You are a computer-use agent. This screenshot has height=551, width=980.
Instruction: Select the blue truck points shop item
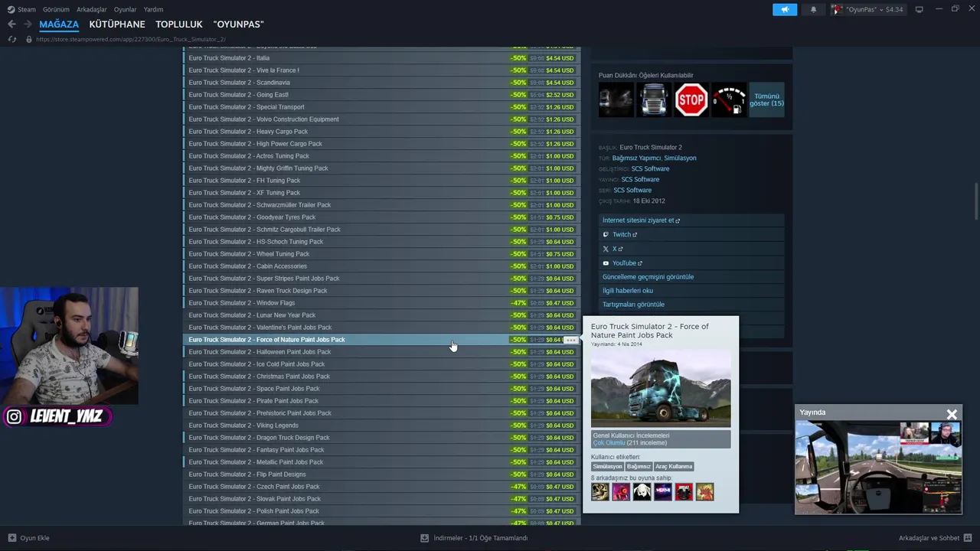click(x=654, y=99)
